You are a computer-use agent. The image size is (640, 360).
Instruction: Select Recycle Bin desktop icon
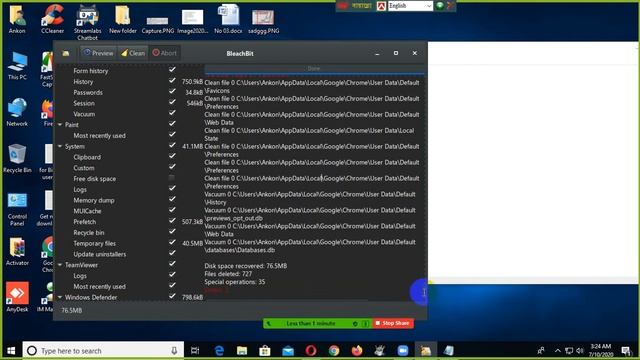pyautogui.click(x=17, y=159)
